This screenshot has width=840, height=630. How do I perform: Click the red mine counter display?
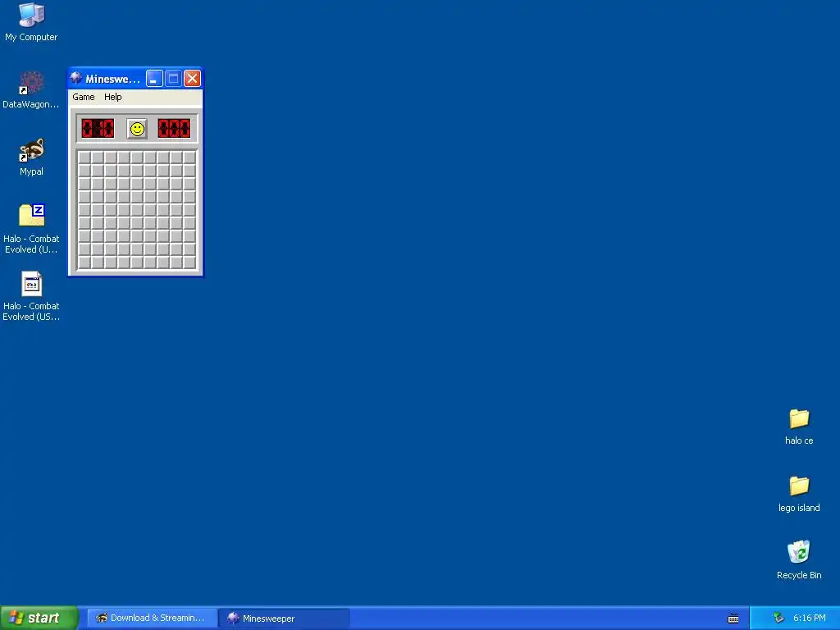point(98,129)
